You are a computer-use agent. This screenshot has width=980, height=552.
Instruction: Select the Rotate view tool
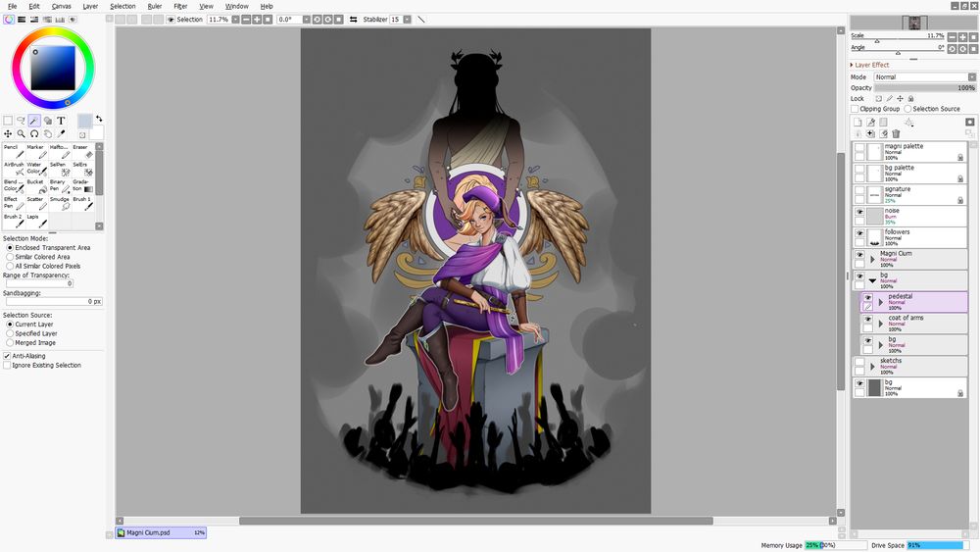[x=34, y=133]
